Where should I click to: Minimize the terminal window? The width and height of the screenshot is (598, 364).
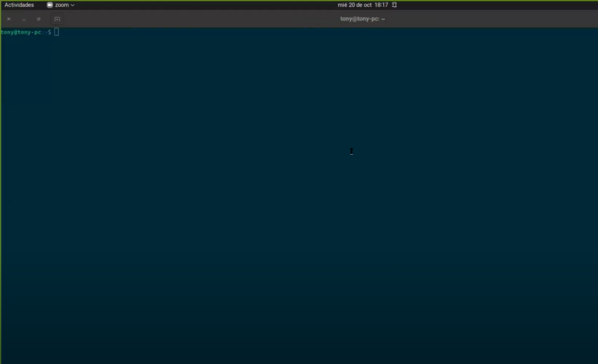click(23, 19)
